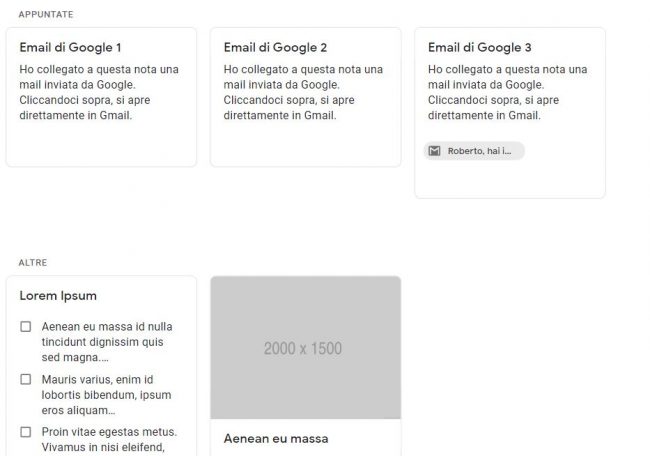Click the "APPUNTATE" section header
650x456 pixels.
click(x=45, y=15)
